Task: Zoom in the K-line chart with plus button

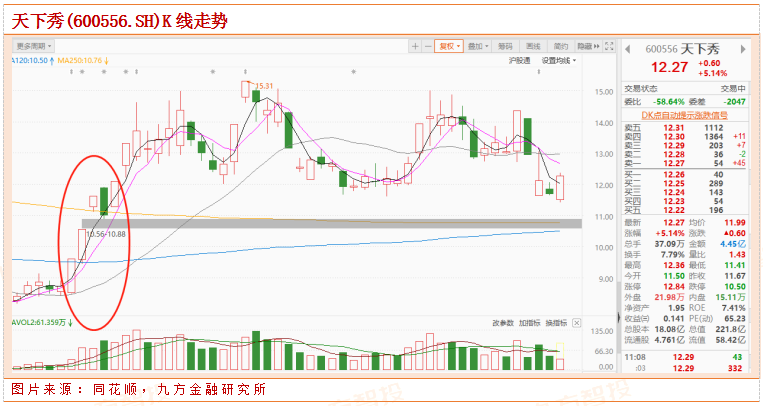Action: click(x=415, y=46)
